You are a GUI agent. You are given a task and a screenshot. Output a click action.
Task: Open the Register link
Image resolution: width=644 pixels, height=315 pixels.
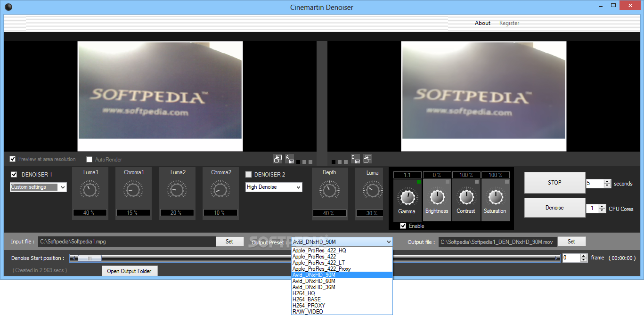[x=509, y=23]
